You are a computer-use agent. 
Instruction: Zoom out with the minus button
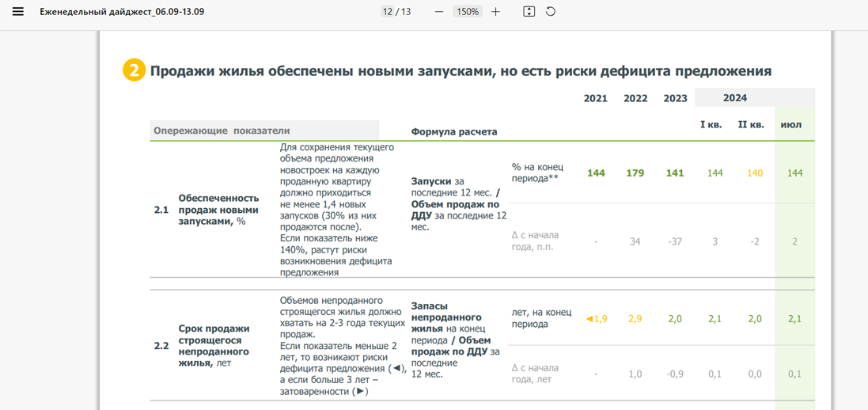[439, 12]
